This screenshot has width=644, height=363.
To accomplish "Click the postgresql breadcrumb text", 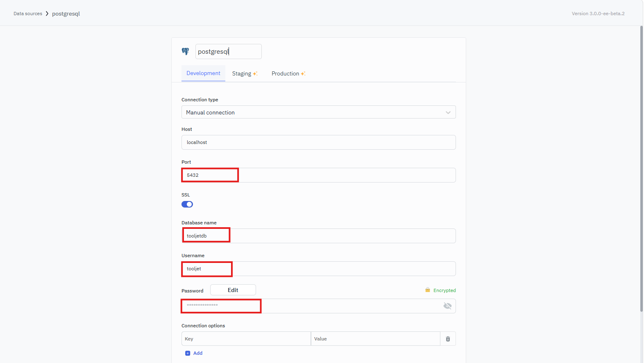I will 66,14.
